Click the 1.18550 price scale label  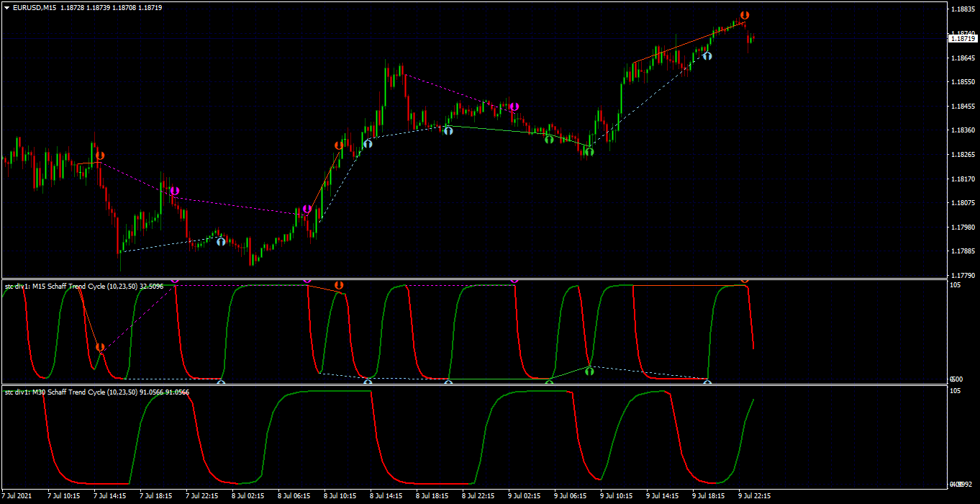(x=963, y=83)
